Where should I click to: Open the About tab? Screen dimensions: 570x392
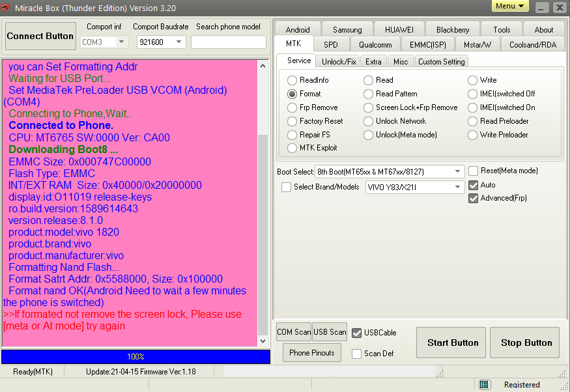click(x=544, y=29)
